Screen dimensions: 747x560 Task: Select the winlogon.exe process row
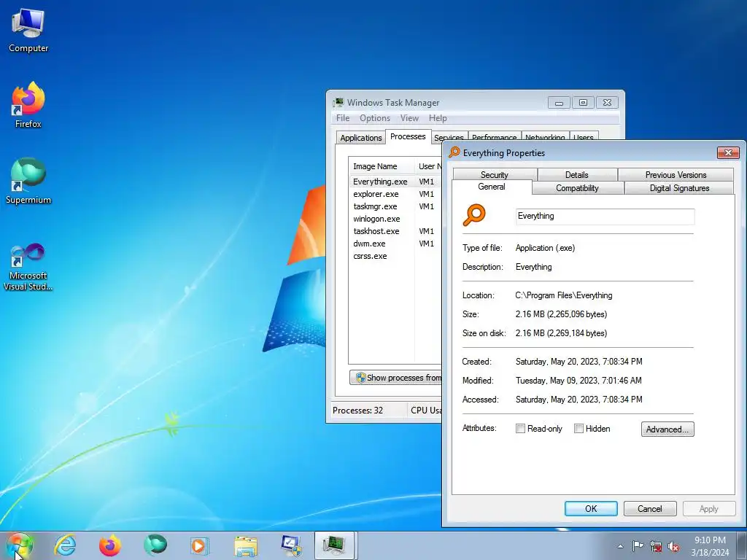(x=395, y=219)
